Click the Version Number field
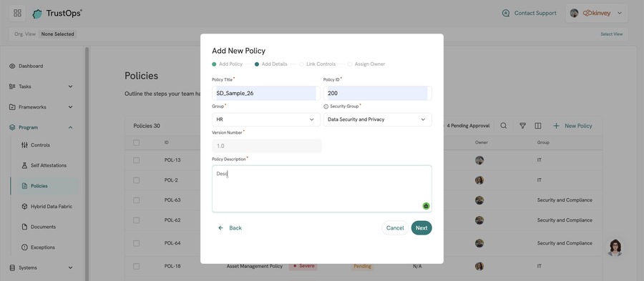This screenshot has width=644, height=281. pos(267,146)
